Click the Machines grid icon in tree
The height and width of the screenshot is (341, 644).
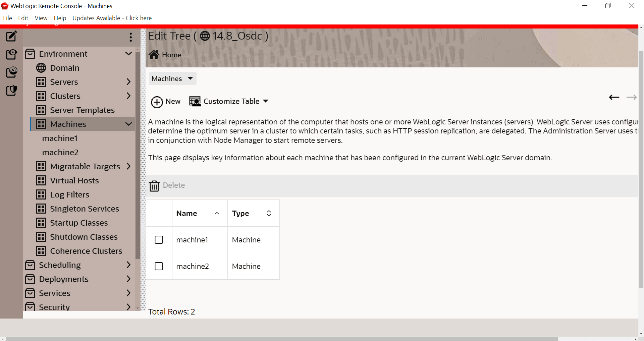[x=41, y=124]
